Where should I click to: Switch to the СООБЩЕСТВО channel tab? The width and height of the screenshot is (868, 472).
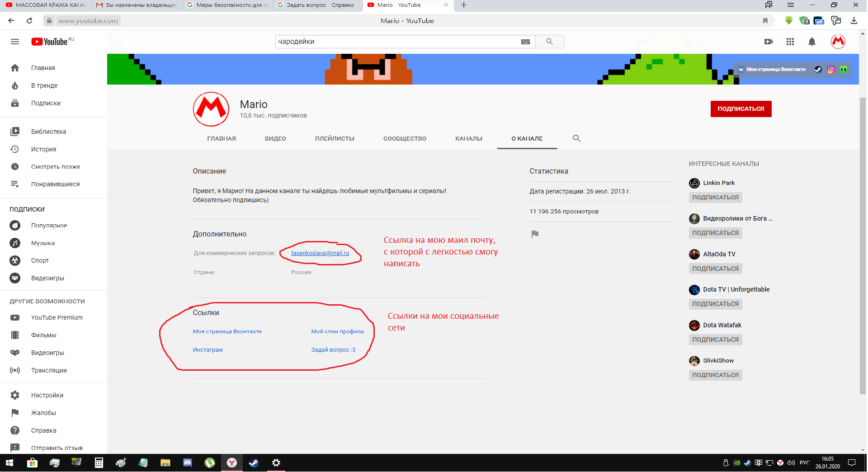pos(405,139)
